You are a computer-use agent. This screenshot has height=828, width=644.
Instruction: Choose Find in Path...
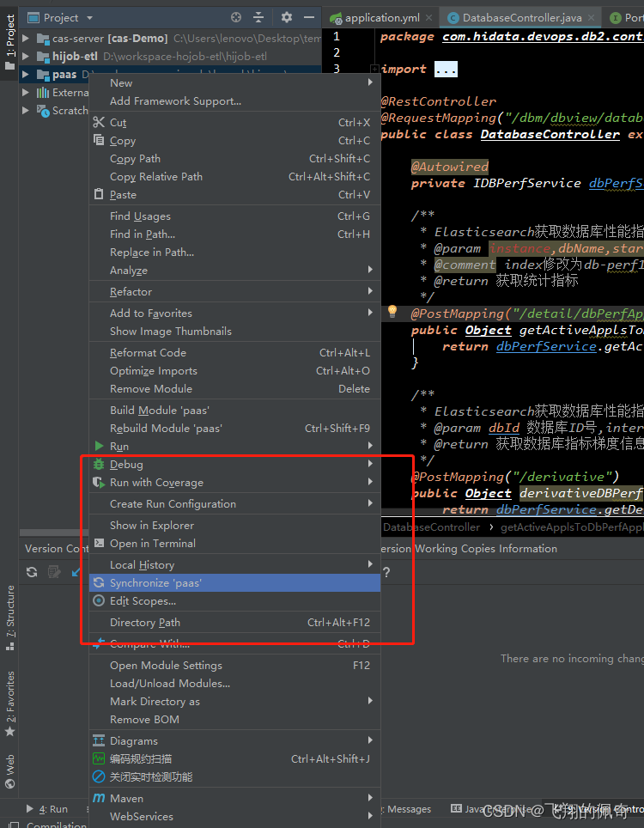(x=235, y=234)
